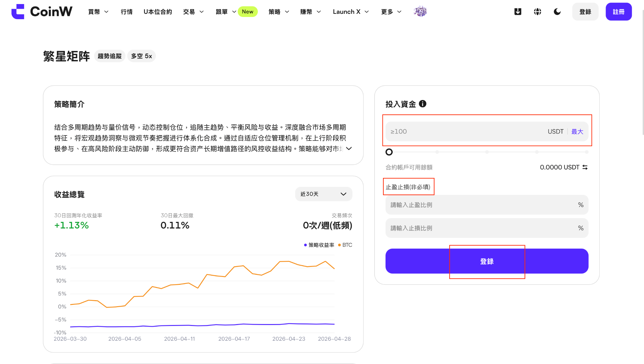Click the take-profit ratio input
Image resolution: width=644 pixels, height=364 pixels.
(x=487, y=205)
